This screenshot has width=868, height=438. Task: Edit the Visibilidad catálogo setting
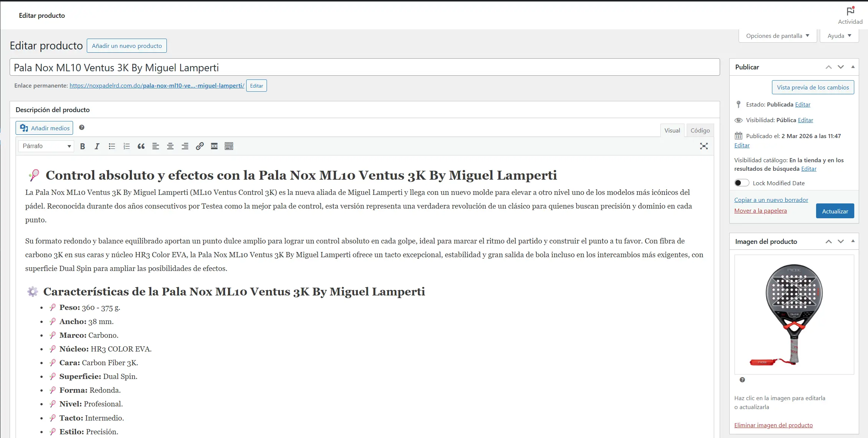[x=809, y=169]
